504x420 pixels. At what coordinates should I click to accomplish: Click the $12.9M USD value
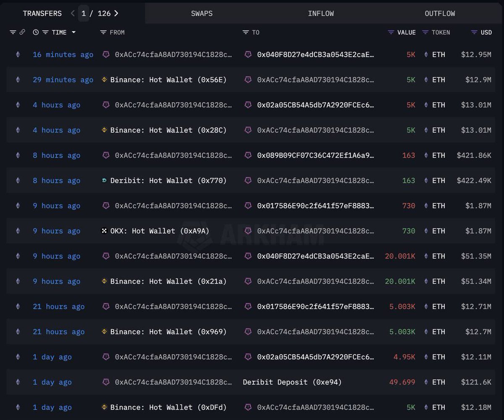click(x=478, y=80)
